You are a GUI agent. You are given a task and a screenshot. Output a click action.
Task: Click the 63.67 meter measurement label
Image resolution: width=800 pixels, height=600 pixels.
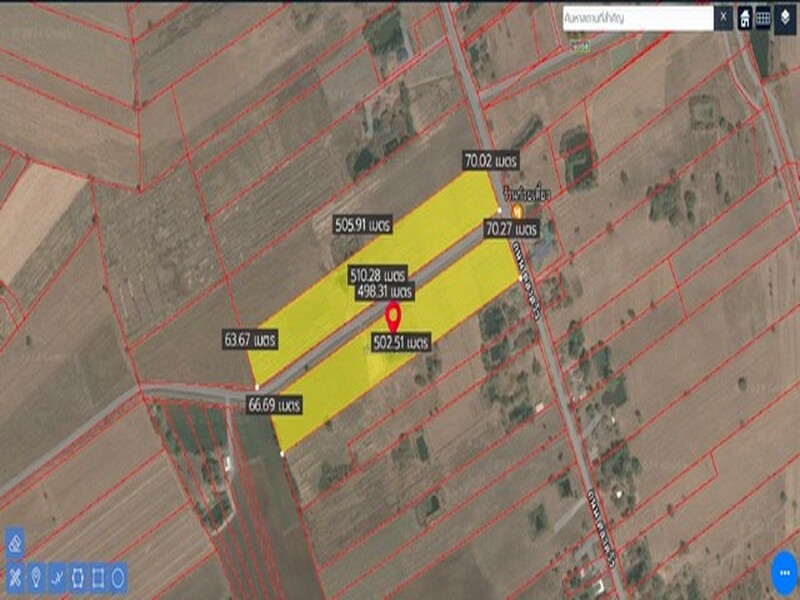[x=250, y=340]
